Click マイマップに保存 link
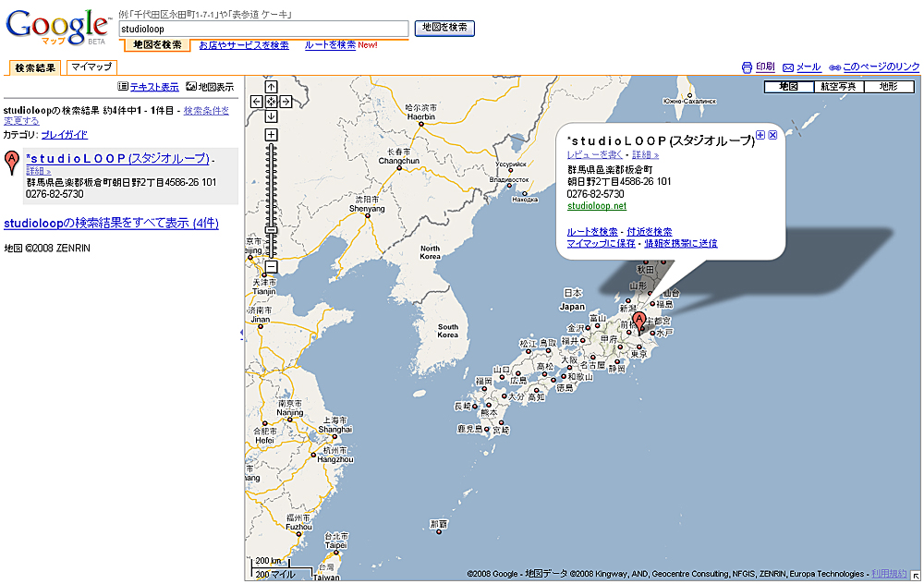This screenshot has width=924, height=584. pos(602,243)
